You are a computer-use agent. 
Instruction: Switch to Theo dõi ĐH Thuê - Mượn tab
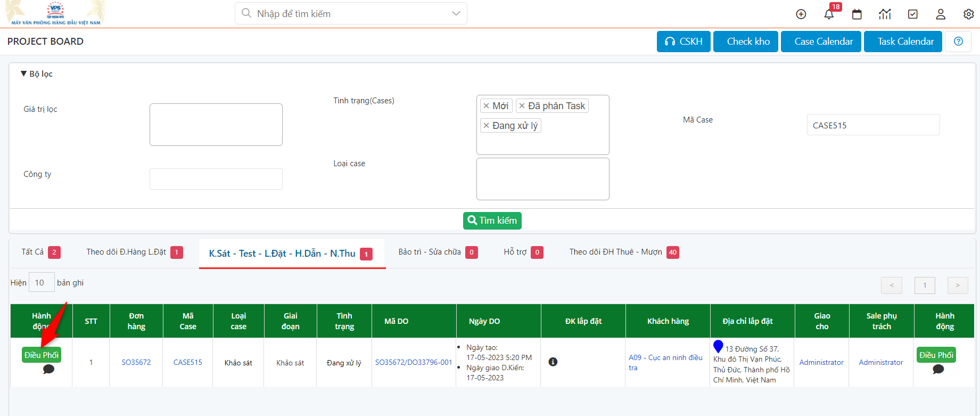tap(624, 252)
